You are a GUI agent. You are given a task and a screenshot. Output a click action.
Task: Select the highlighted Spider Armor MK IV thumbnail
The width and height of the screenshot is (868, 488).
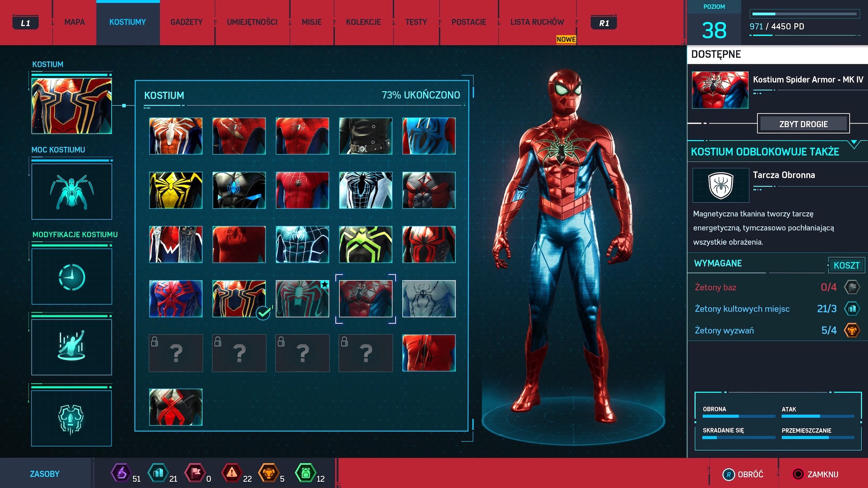[x=366, y=299]
